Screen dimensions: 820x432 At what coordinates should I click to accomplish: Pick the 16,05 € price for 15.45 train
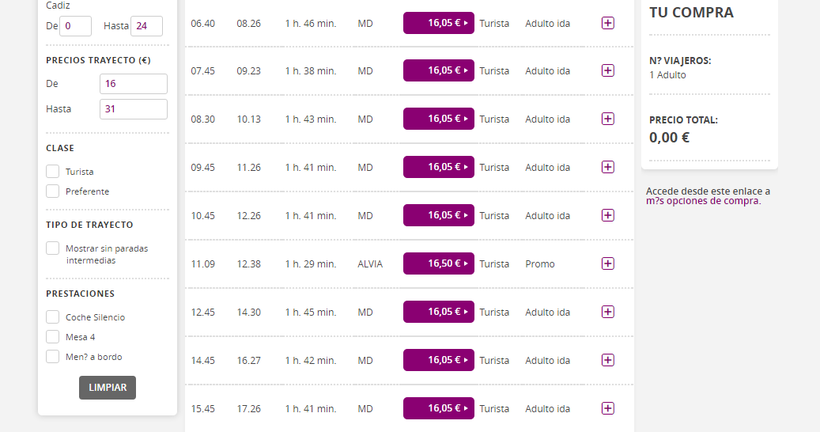438,408
